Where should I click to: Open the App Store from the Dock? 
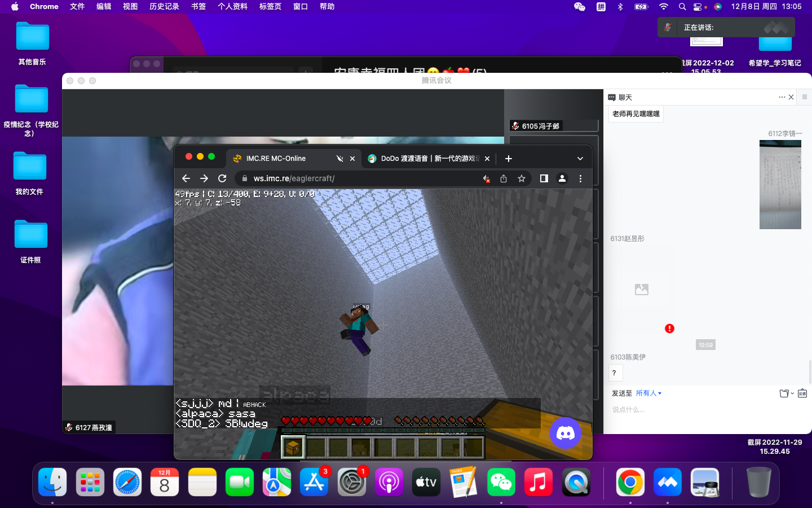coord(314,482)
